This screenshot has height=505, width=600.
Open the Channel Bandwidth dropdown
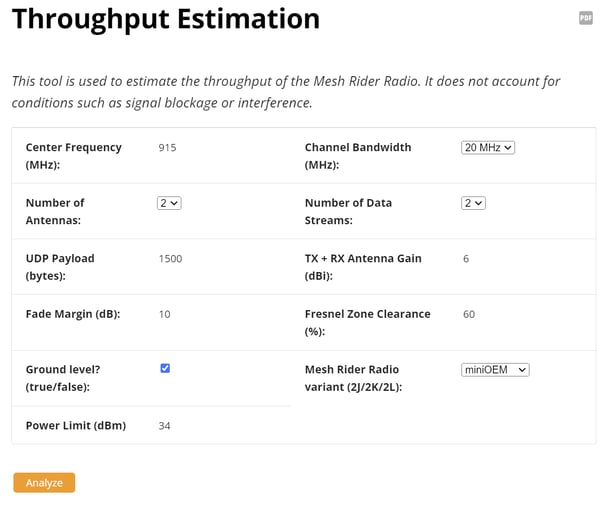point(488,147)
